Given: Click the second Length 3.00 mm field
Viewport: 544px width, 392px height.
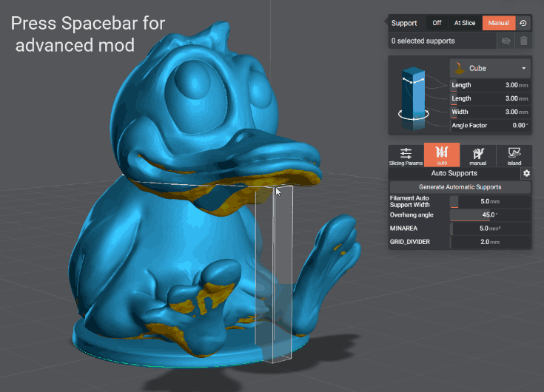Looking at the screenshot, I should 490,99.
